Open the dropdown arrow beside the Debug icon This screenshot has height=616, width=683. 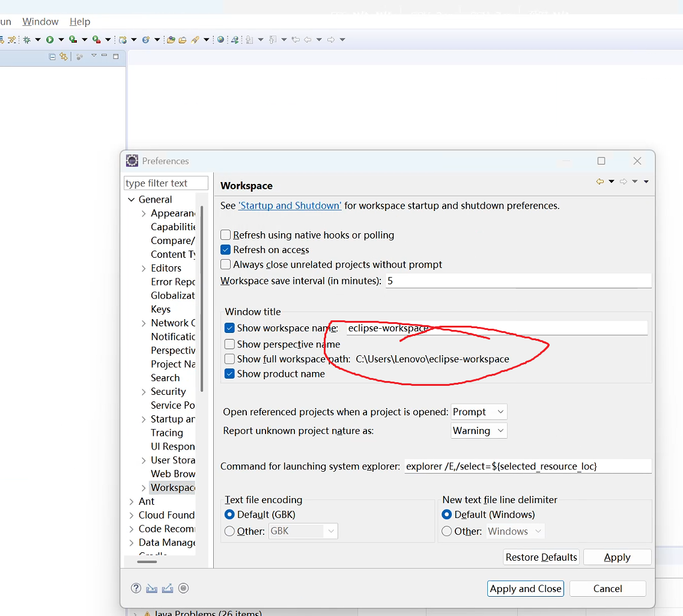[38, 40]
